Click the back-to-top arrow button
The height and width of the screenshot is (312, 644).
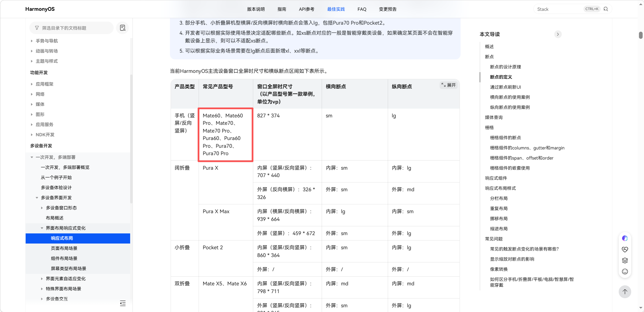[625, 292]
